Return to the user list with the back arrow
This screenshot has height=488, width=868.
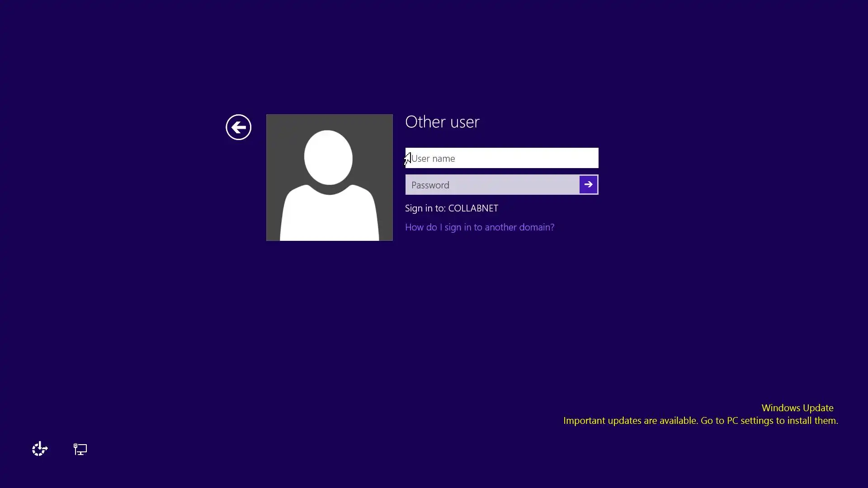click(238, 127)
